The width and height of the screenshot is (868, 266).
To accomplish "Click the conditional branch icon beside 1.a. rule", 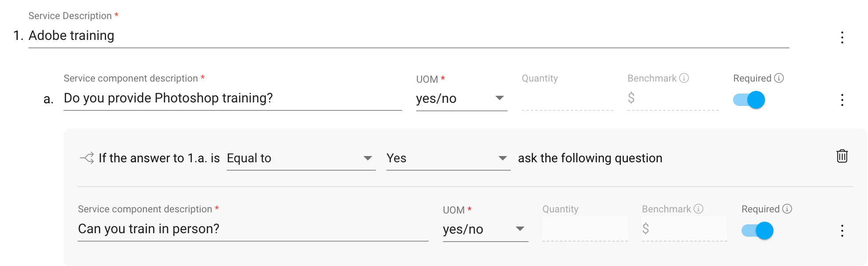I will point(87,158).
